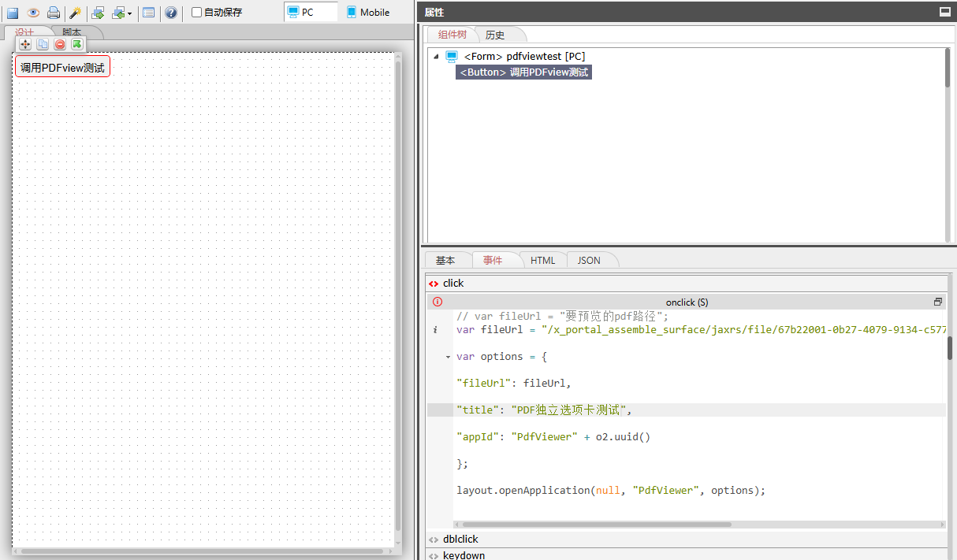This screenshot has height=560, width=957.
Task: Click the printer icon in the toolbar
Action: coord(53,13)
